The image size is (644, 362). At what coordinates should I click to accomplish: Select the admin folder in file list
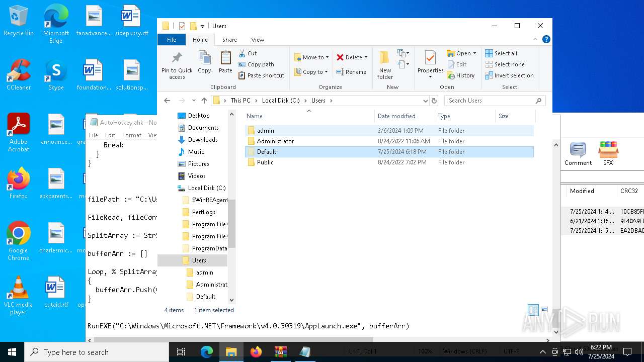coord(389,131)
